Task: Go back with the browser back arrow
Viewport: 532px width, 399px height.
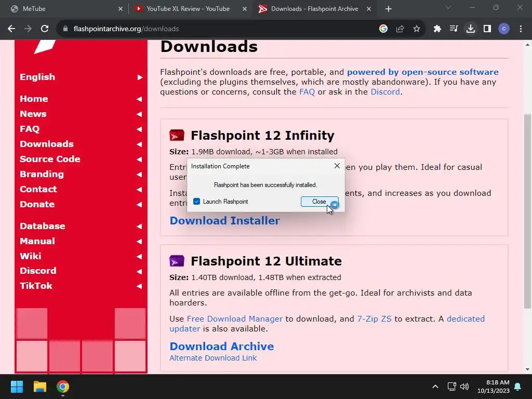Action: (x=11, y=29)
